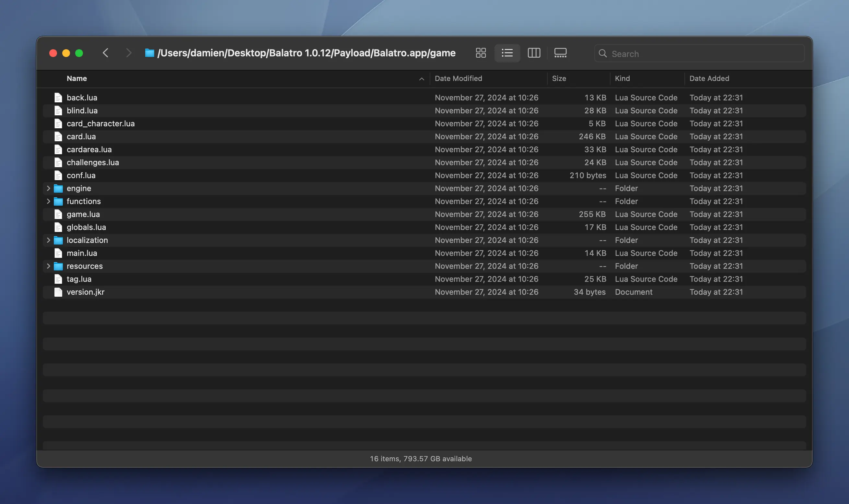This screenshot has height=504, width=849.
Task: Select the globals.lua file icon
Action: (58, 227)
